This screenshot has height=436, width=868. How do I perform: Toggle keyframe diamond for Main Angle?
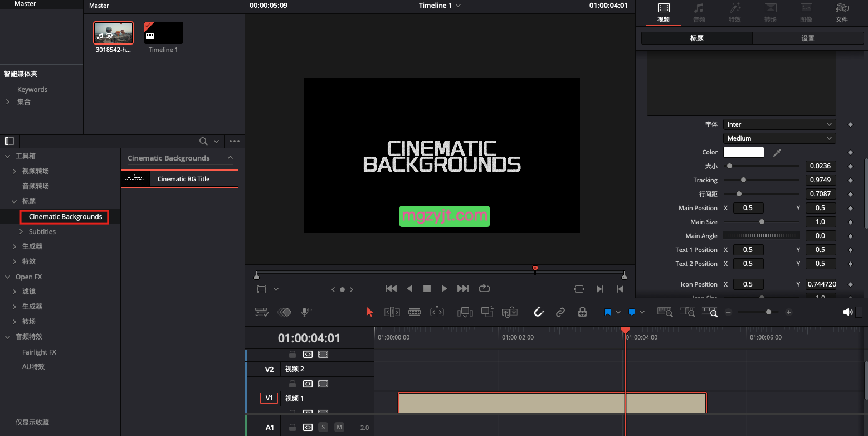point(850,236)
